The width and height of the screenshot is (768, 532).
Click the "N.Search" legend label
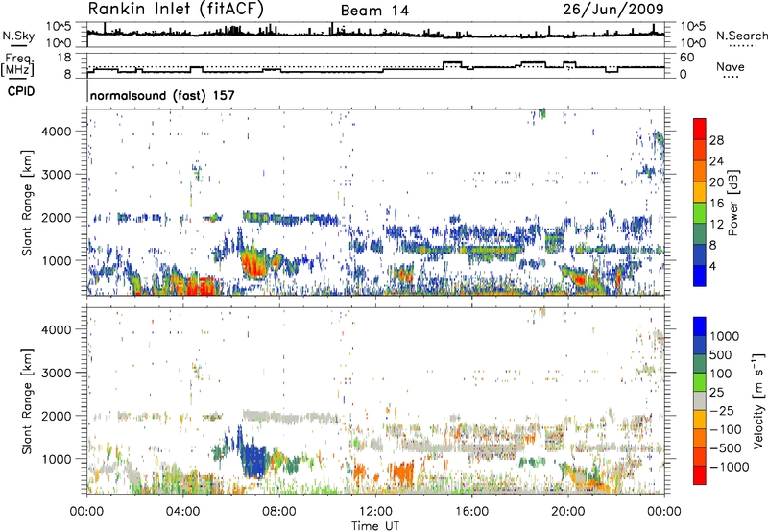[741, 36]
